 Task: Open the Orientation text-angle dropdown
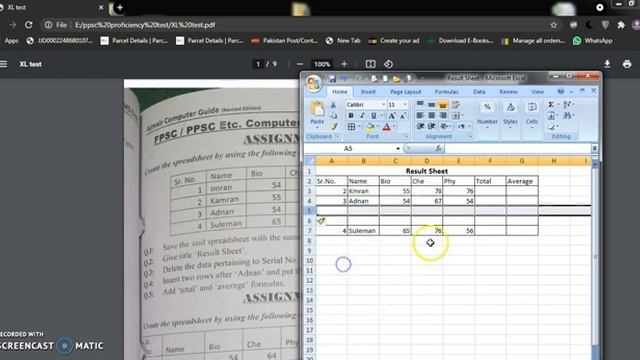point(445,127)
